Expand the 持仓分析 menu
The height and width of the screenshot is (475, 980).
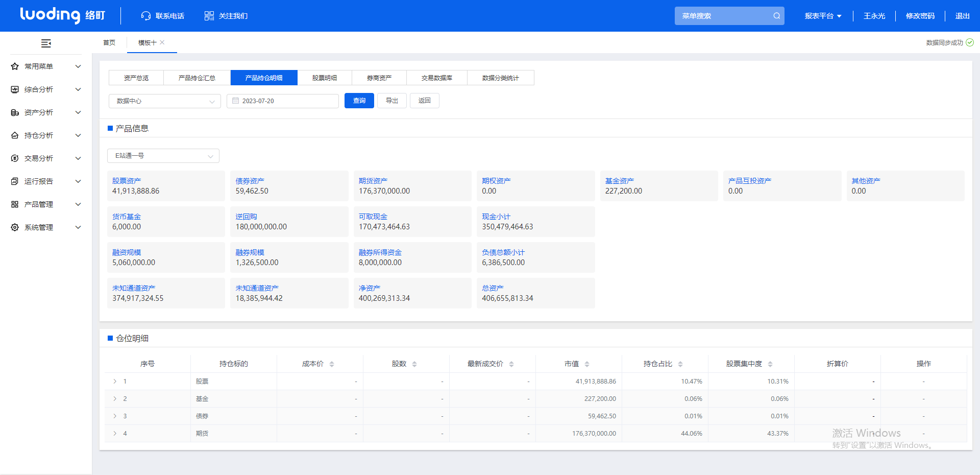click(78, 135)
